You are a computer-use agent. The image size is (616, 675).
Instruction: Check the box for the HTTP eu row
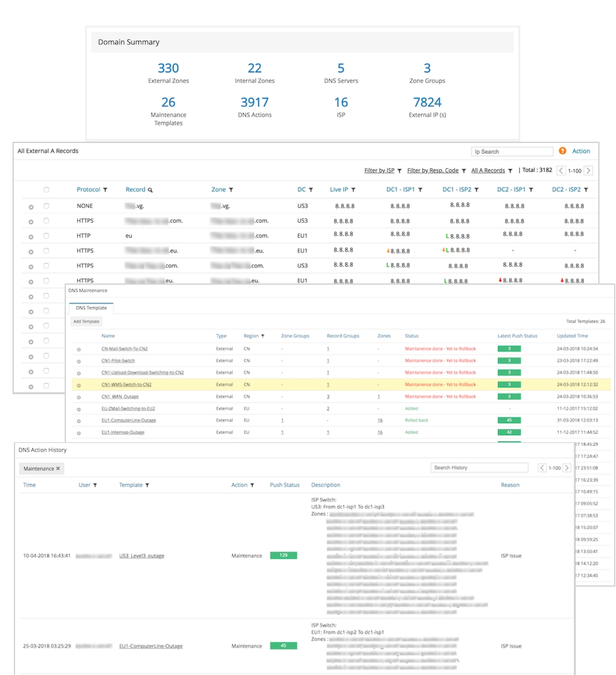[46, 236]
